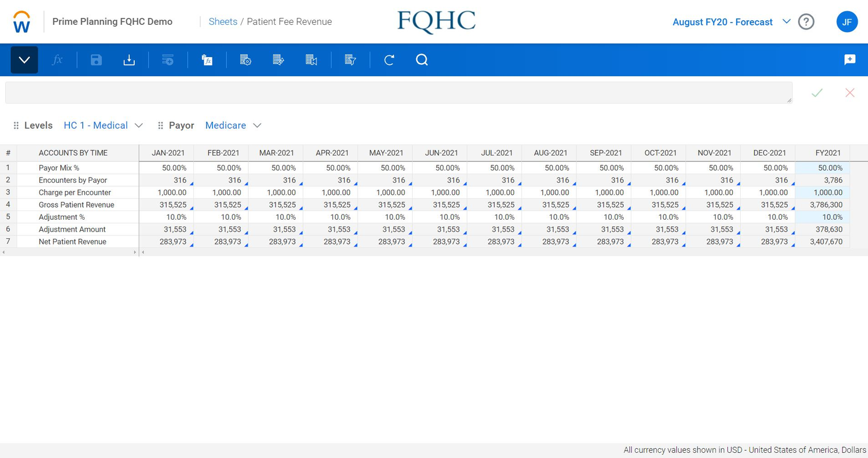868x458 pixels.
Task: Open the search tool
Action: click(421, 60)
